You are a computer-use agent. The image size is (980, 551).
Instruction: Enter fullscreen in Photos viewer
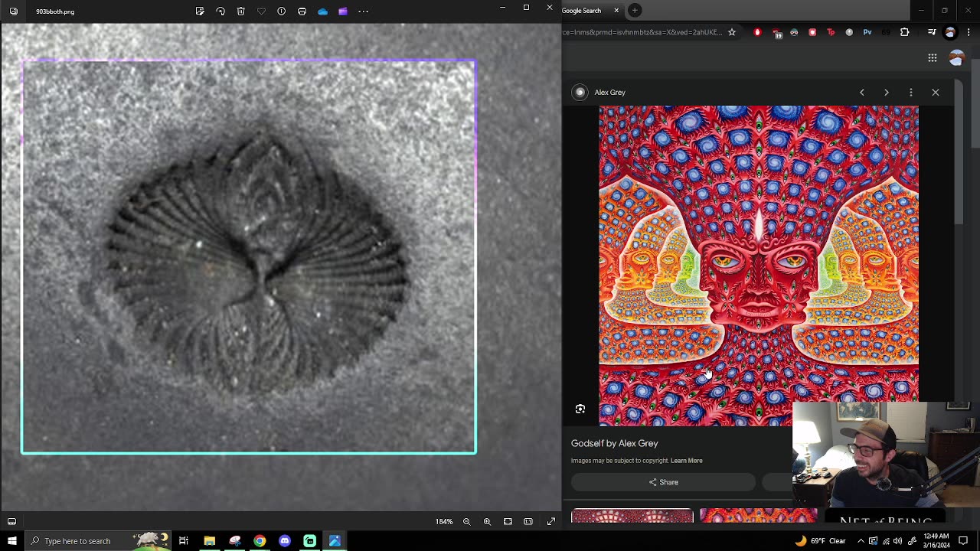point(550,521)
